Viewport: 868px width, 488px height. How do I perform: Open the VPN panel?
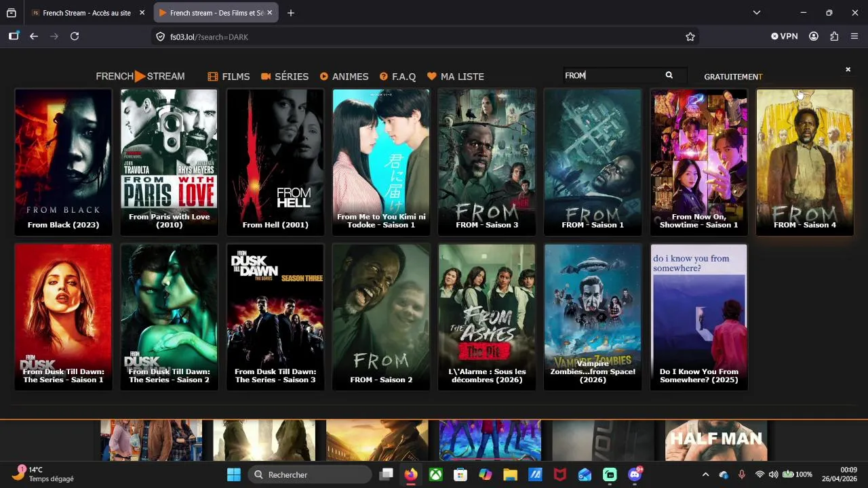[785, 37]
